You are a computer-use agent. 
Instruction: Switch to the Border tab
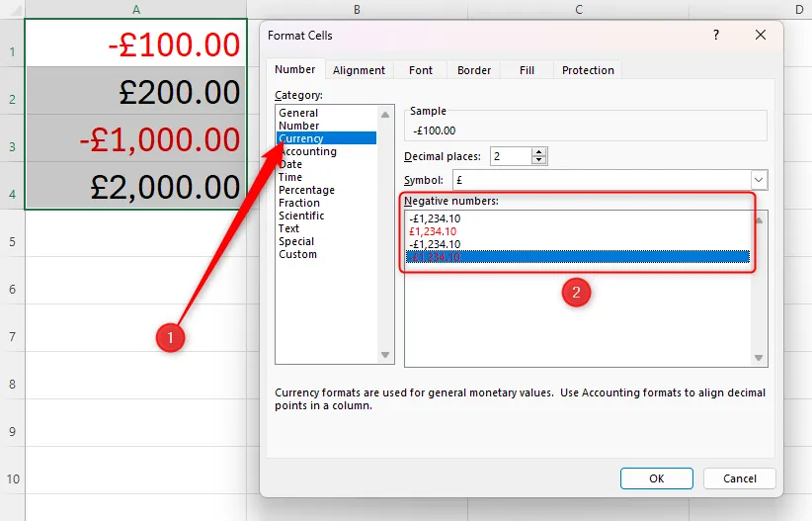point(474,70)
